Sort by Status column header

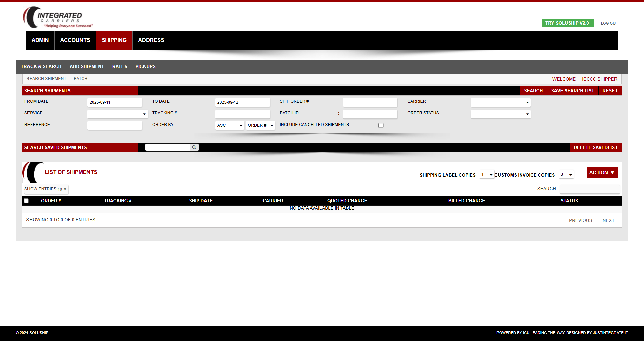point(569,201)
